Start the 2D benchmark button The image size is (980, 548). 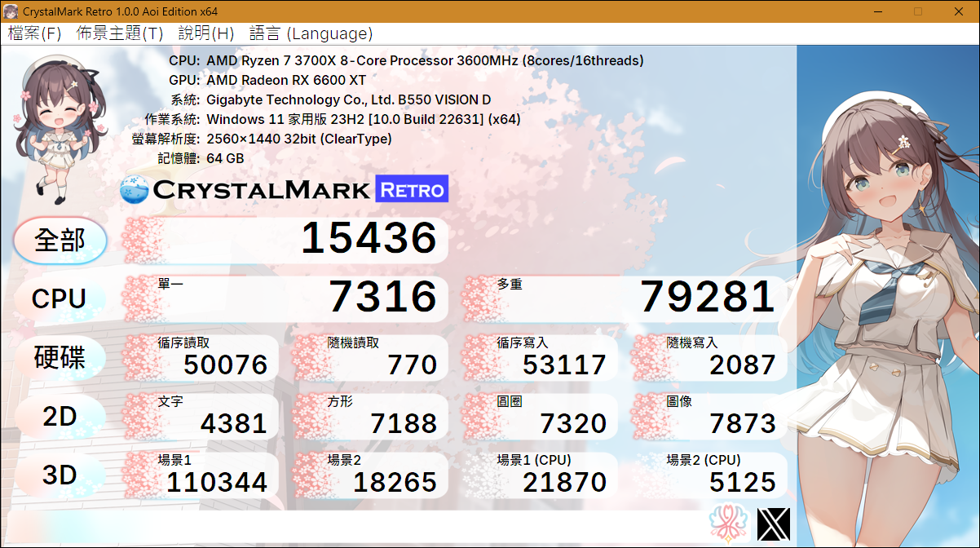[x=60, y=416]
